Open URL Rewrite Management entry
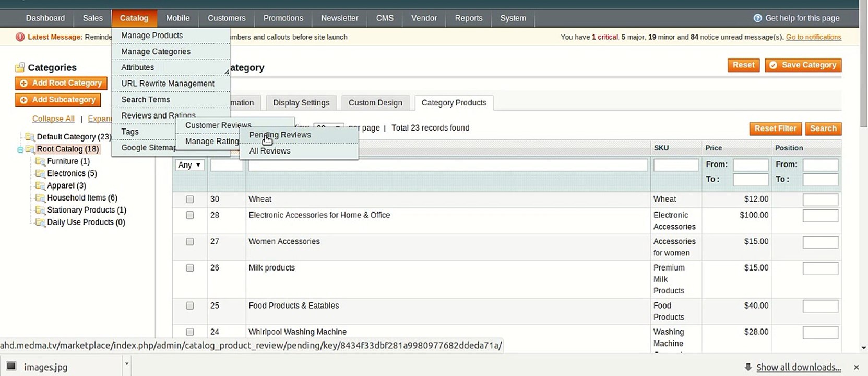The height and width of the screenshot is (376, 868). click(171, 84)
